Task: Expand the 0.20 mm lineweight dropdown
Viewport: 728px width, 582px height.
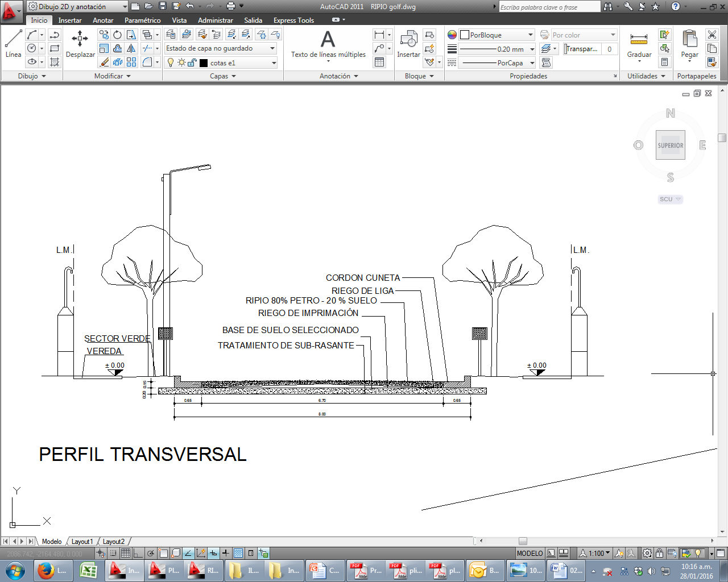Action: coord(532,49)
